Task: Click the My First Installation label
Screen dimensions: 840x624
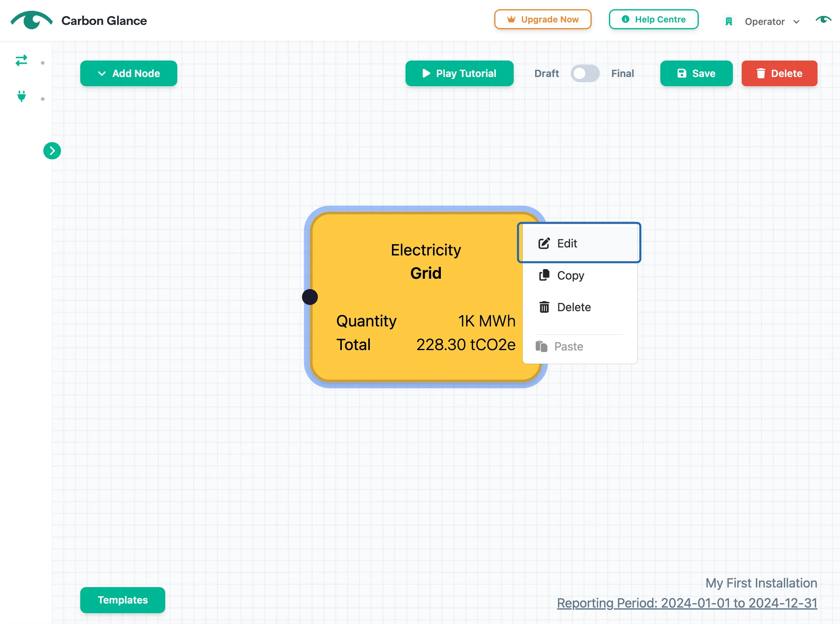Action: click(x=761, y=583)
